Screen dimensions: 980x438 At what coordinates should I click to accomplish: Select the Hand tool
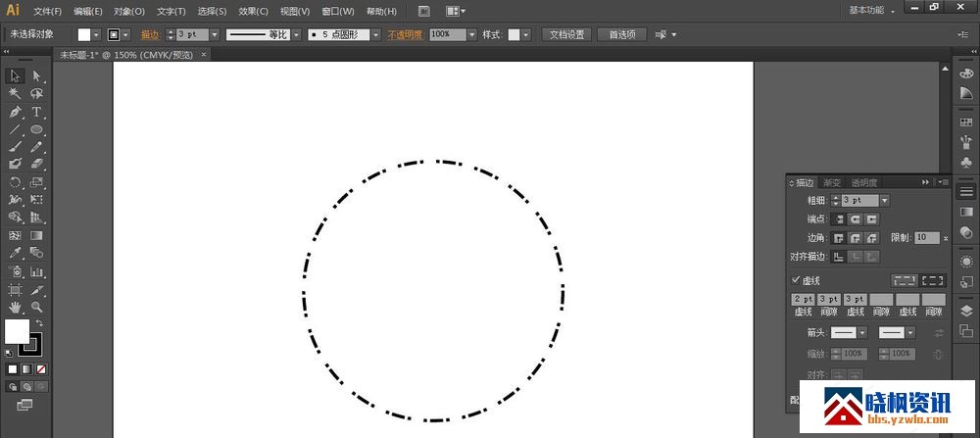coord(15,307)
